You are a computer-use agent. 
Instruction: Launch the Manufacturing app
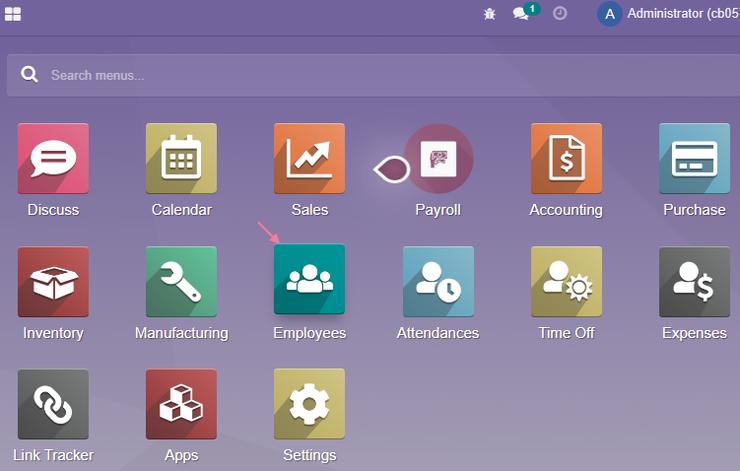[181, 282]
